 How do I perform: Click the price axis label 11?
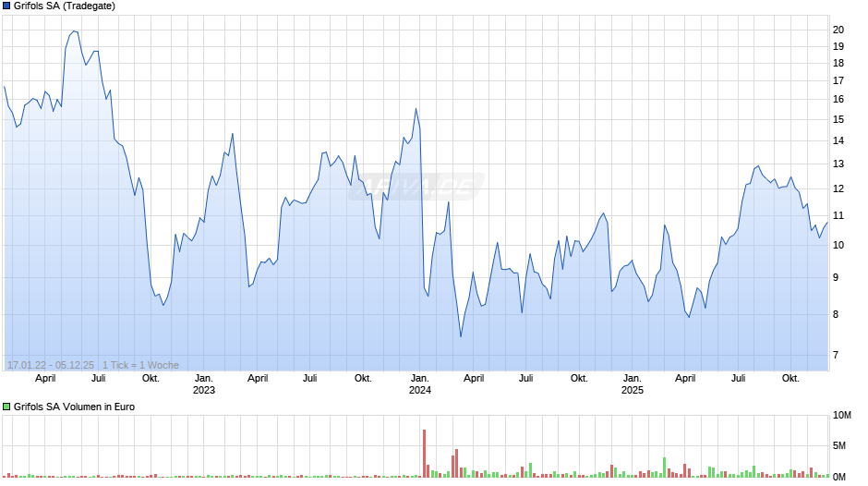838,215
